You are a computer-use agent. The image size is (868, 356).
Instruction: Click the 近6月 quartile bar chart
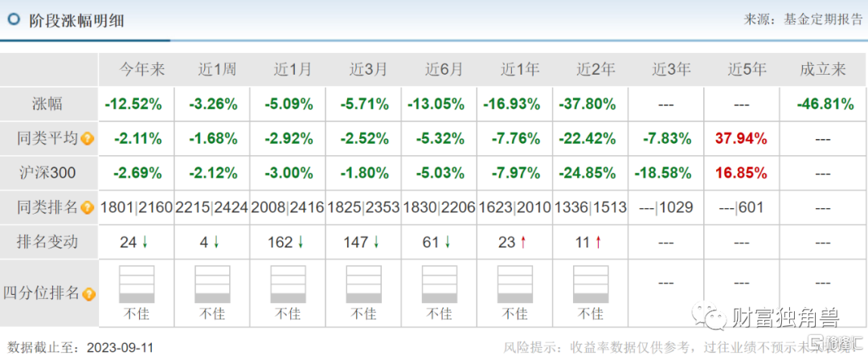pyautogui.click(x=440, y=284)
